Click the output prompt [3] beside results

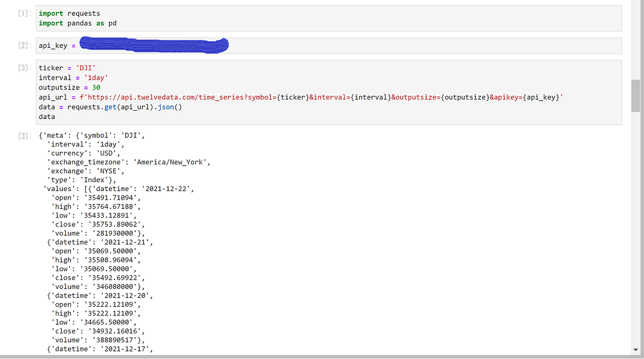point(22,135)
